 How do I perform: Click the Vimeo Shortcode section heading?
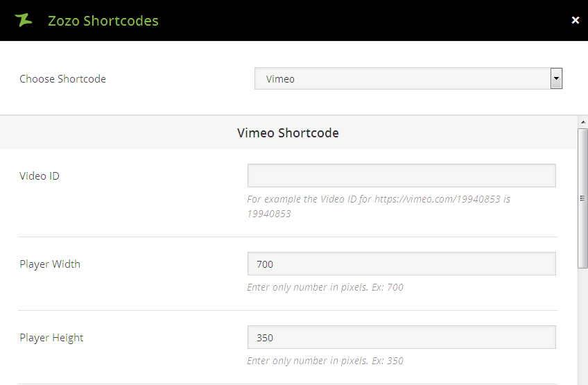coord(288,132)
